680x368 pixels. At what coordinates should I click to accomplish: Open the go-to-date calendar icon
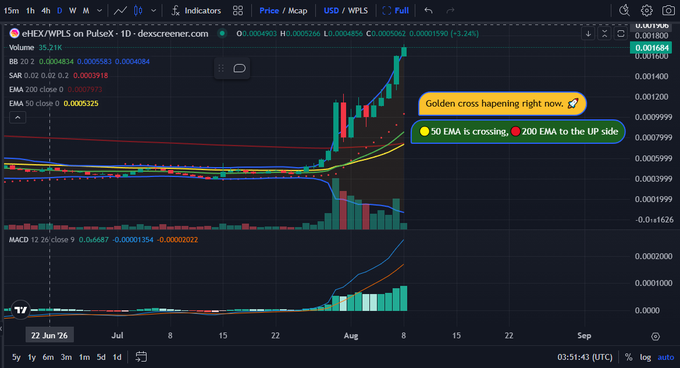141,357
